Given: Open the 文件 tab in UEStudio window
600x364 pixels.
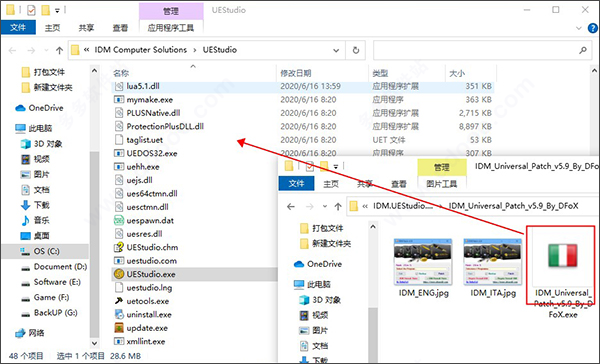Looking at the screenshot, I should click(18, 28).
